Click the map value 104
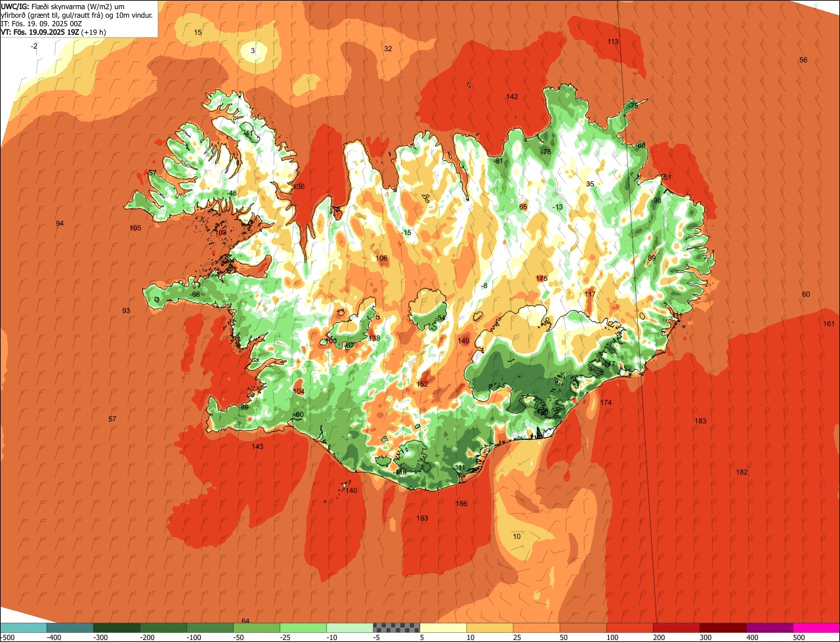Viewport: 840px width, 642px height. (299, 392)
